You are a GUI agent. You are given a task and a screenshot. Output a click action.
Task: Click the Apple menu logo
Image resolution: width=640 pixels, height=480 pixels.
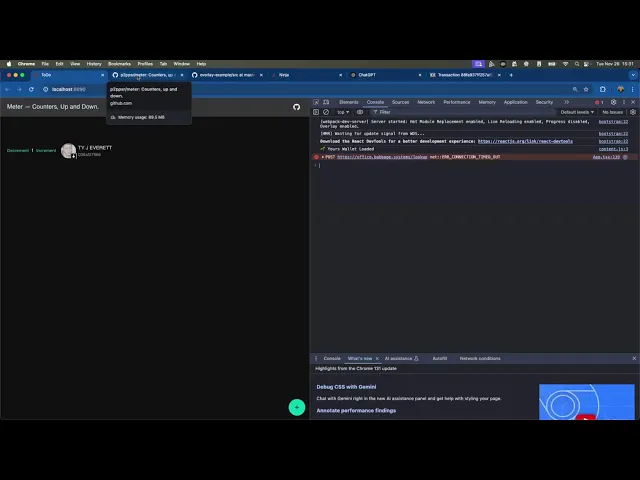9,64
